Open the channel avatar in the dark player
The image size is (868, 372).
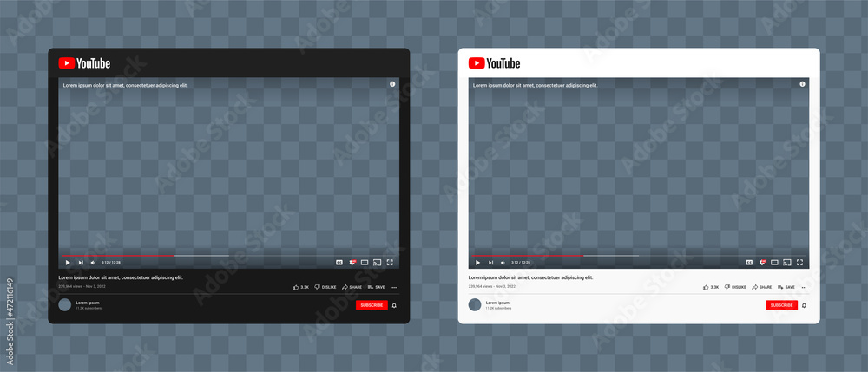click(x=65, y=304)
